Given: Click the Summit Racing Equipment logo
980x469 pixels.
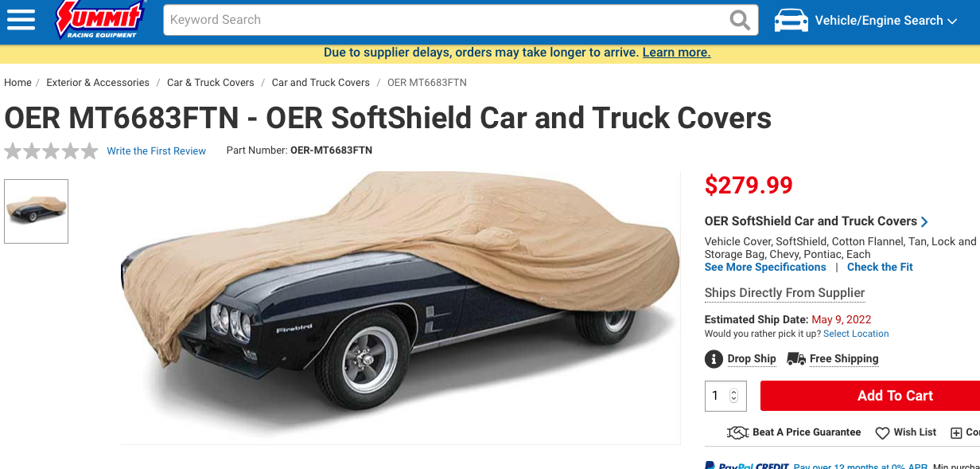Looking at the screenshot, I should 100,19.
